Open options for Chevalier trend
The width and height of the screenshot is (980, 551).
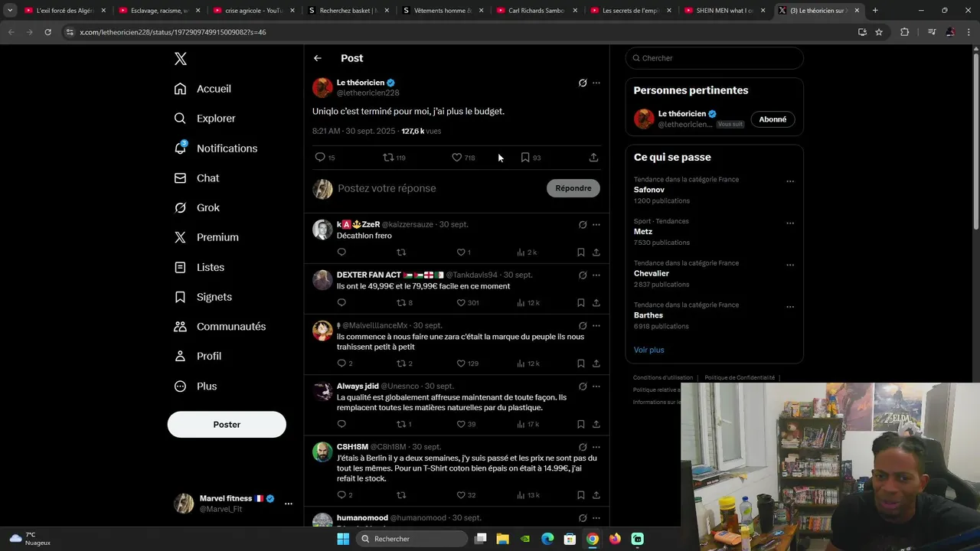click(790, 266)
